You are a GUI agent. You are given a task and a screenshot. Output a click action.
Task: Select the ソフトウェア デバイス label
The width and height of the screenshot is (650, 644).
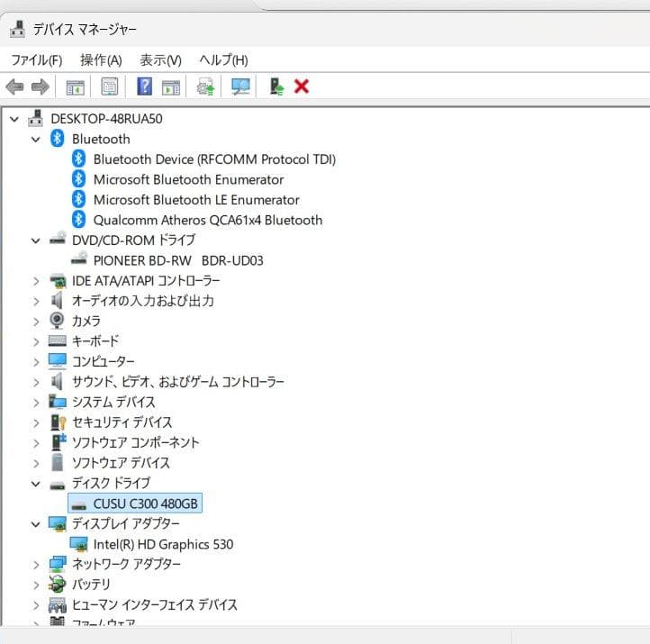tap(121, 463)
